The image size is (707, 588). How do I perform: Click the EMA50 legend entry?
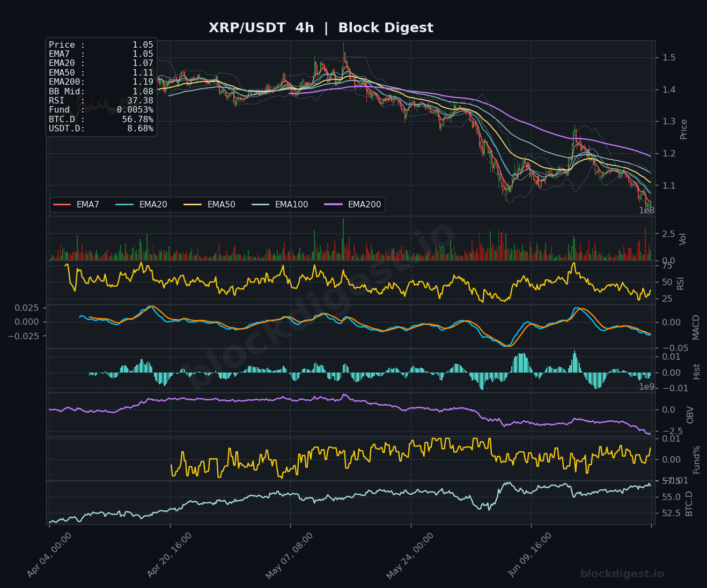pos(209,205)
